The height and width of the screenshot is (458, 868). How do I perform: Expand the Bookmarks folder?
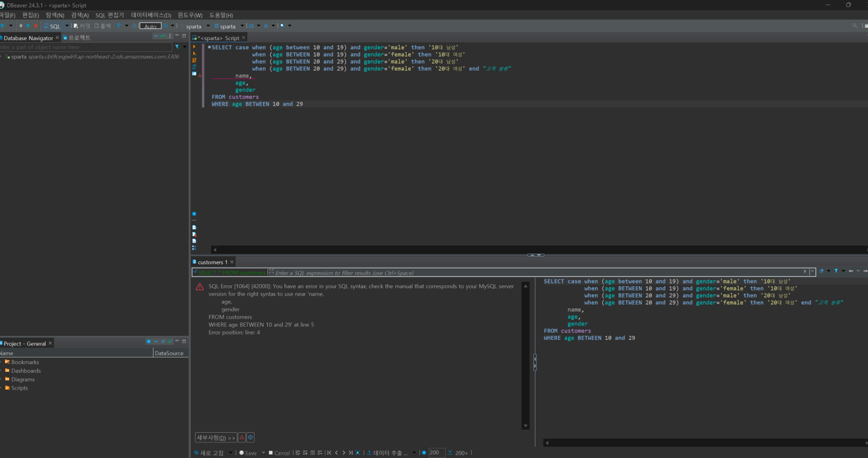pyautogui.click(x=1, y=362)
